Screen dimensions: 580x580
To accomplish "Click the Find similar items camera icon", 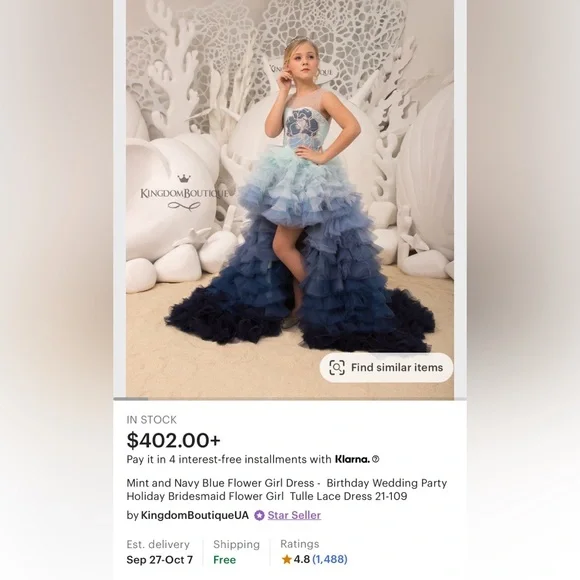I will pyautogui.click(x=337, y=368).
